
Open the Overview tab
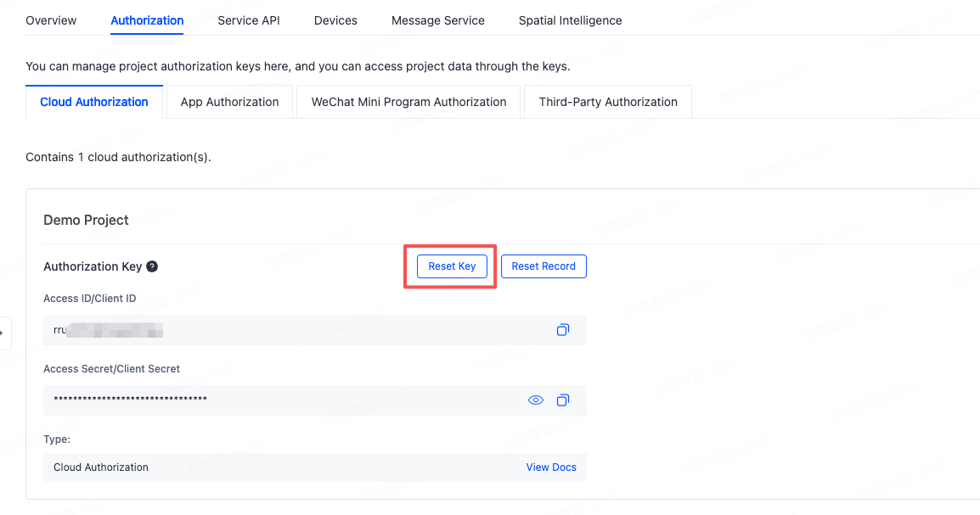pos(51,20)
